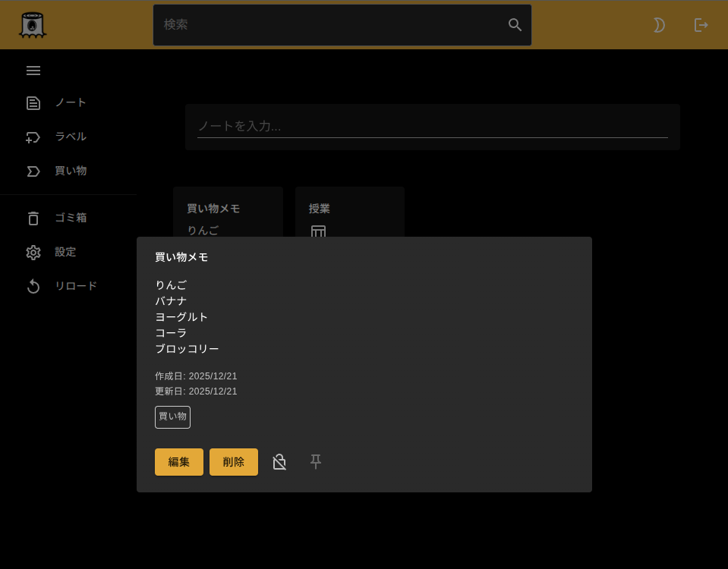Viewport: 728px width, 569px height.
Task: Click the ラベル add-label icon
Action: point(33,137)
